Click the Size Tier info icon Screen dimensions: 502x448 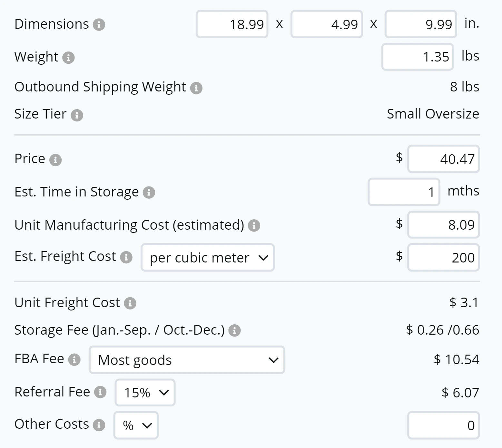tap(77, 115)
